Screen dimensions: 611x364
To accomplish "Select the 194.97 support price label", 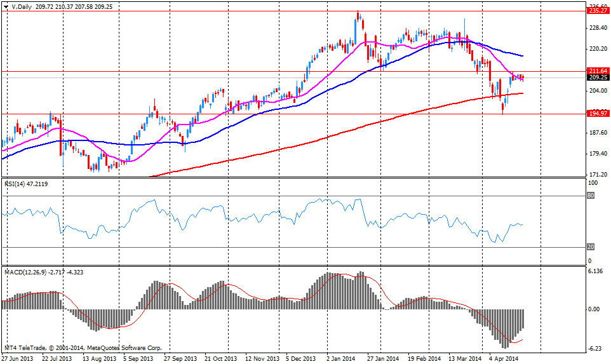I will 598,114.
